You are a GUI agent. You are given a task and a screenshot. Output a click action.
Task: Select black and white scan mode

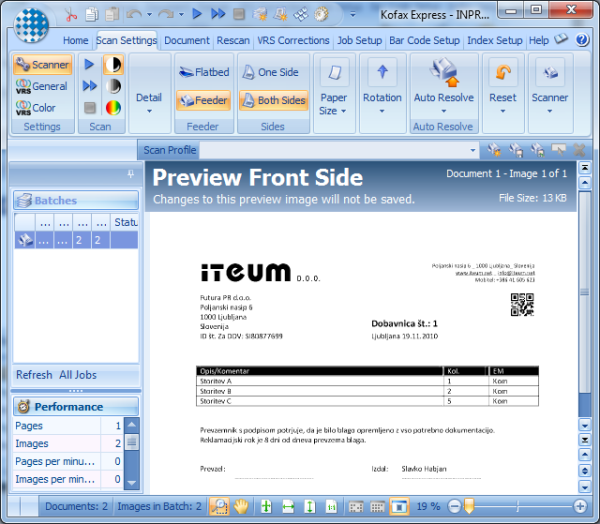113,65
